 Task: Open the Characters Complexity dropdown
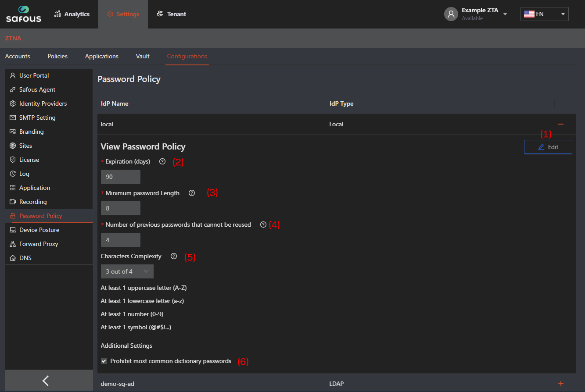click(127, 271)
